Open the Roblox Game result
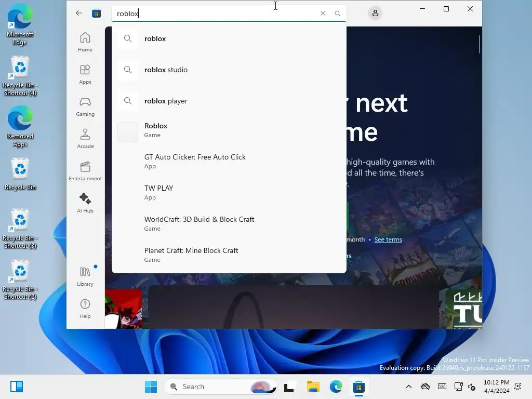 tap(229, 130)
